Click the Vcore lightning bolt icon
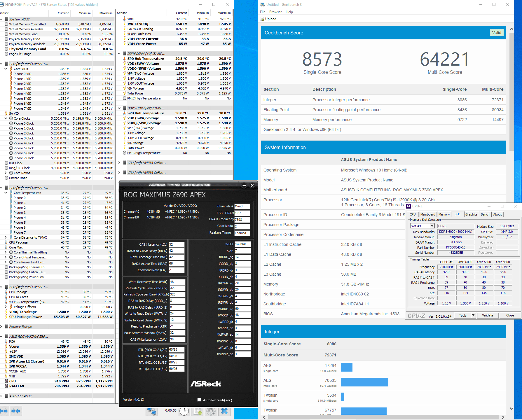This screenshot has height=420, width=522. tap(6, 346)
